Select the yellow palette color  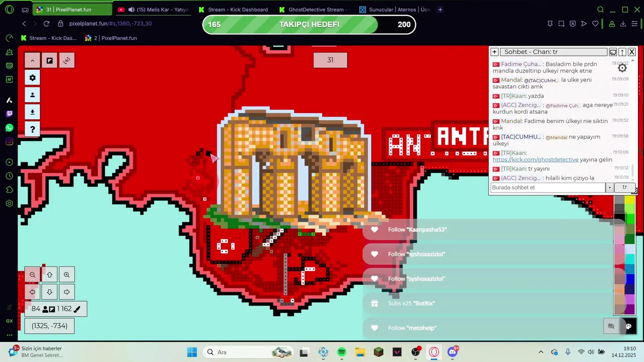pyautogui.click(x=629, y=201)
